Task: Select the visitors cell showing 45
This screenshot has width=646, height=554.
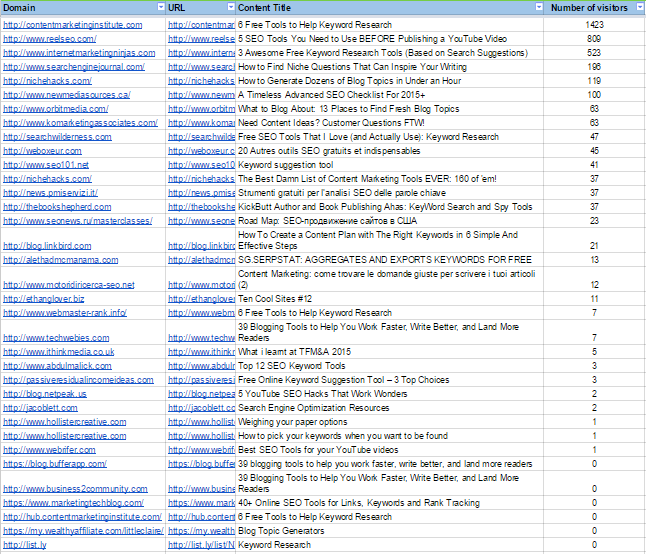Action: (594, 151)
